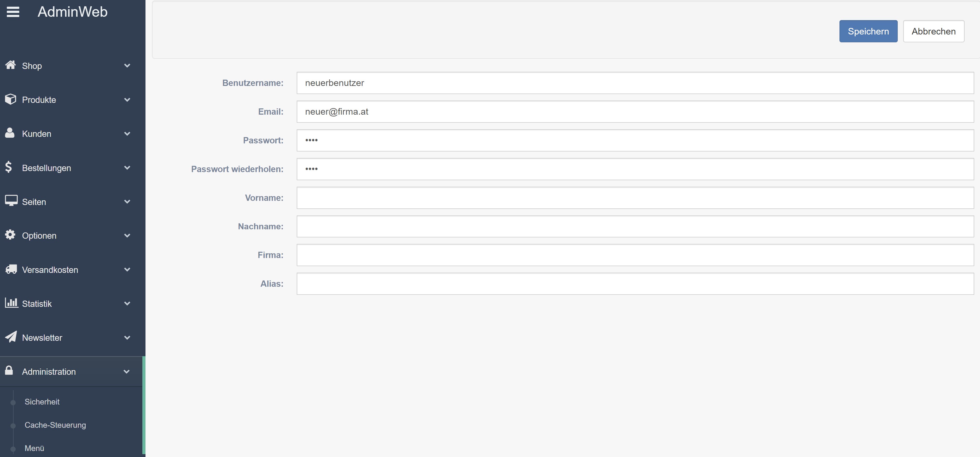Focus the Benutzername input field
The height and width of the screenshot is (457, 980).
[635, 83]
